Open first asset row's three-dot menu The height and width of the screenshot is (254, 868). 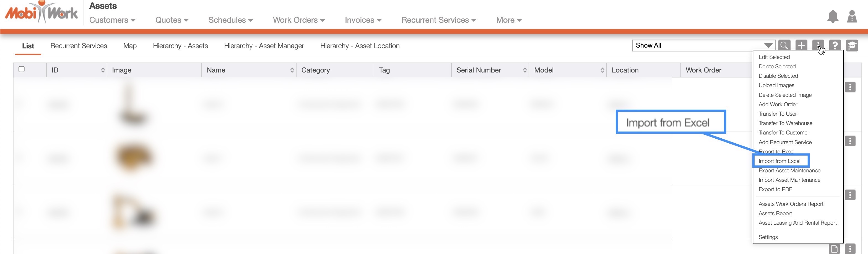coord(850,87)
